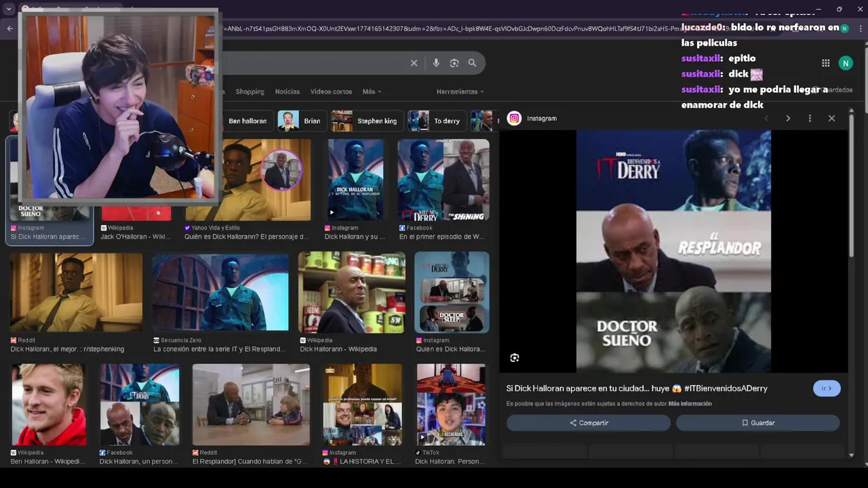
Task: Open Google Lens image search icon
Action: pos(454,63)
